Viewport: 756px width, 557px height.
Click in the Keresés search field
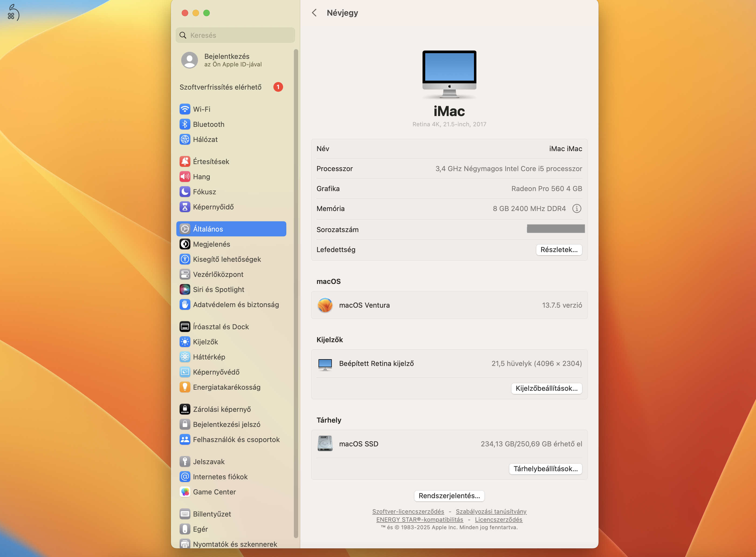235,35
